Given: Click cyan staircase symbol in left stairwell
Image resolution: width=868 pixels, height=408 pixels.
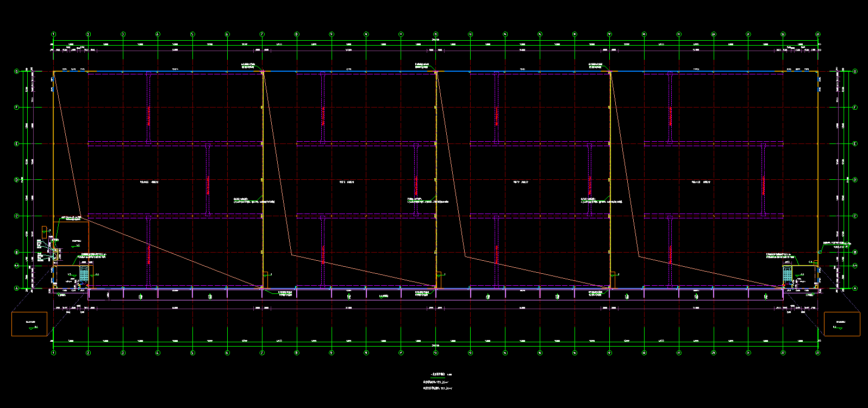Looking at the screenshot, I should coord(84,274).
